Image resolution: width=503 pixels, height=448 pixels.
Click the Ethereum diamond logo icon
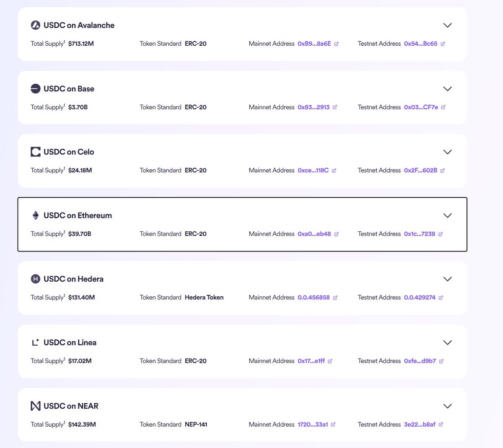tap(36, 215)
